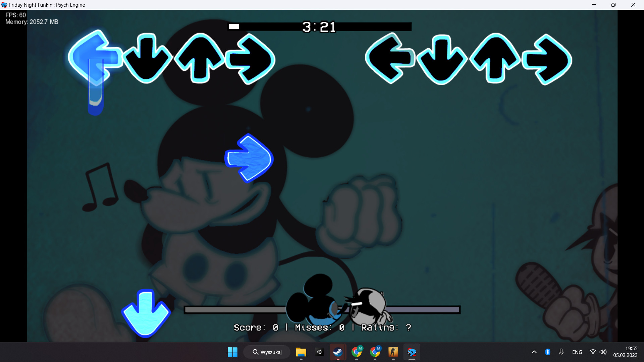
Task: Click the Wyszukaj search box on taskbar
Action: pos(267,352)
